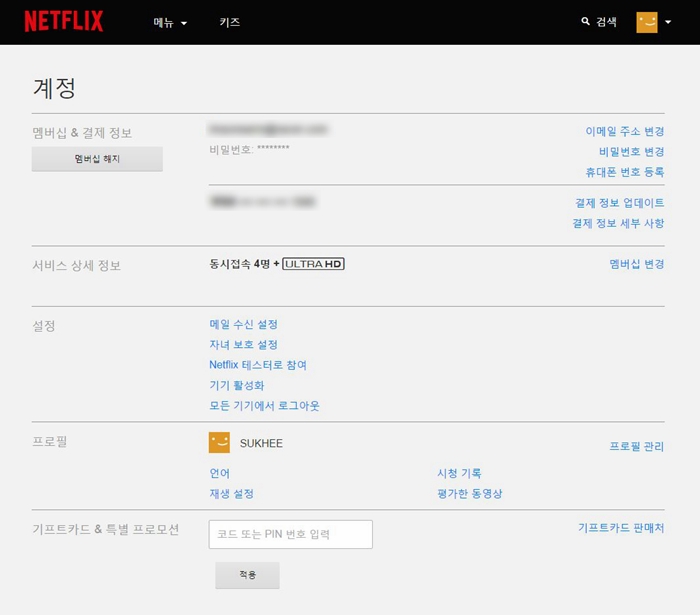This screenshot has height=615, width=700.
Task: Click the search magnifier icon
Action: pos(586,21)
